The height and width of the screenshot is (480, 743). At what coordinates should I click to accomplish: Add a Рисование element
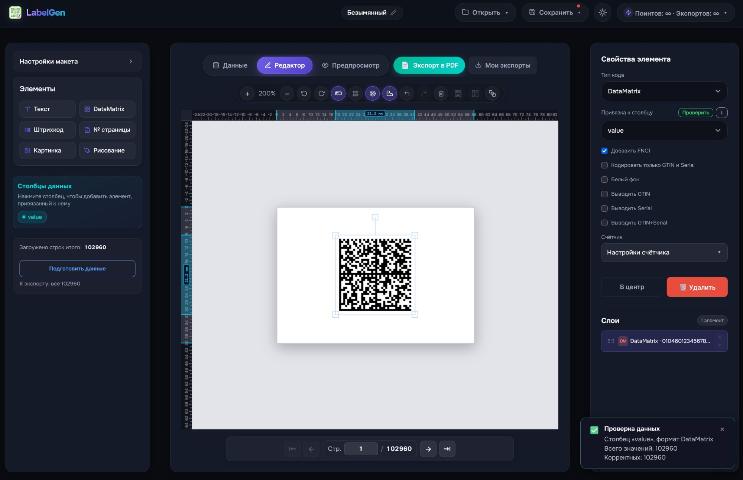tap(108, 150)
